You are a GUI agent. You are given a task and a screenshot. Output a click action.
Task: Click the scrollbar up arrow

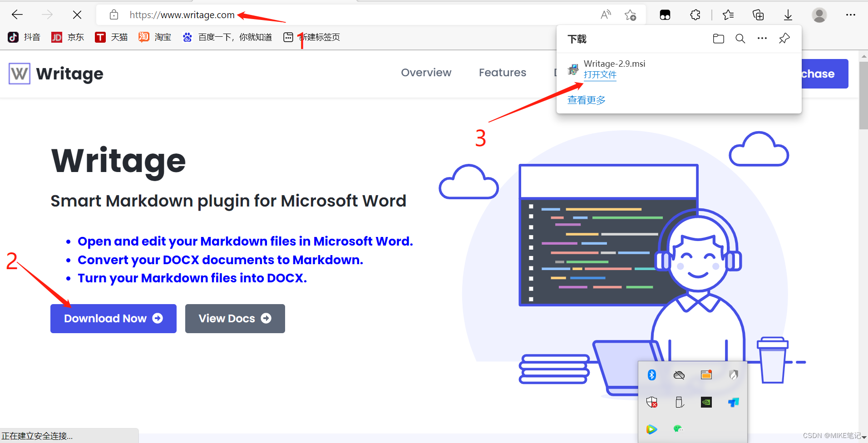863,56
